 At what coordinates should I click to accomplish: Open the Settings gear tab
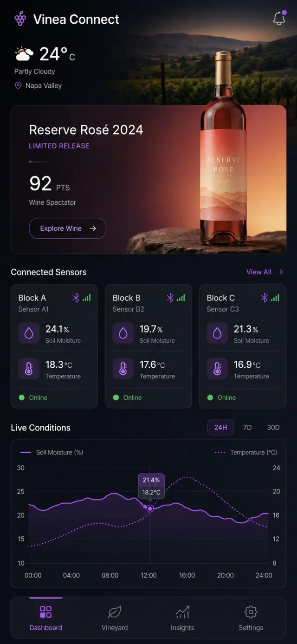[x=251, y=618]
